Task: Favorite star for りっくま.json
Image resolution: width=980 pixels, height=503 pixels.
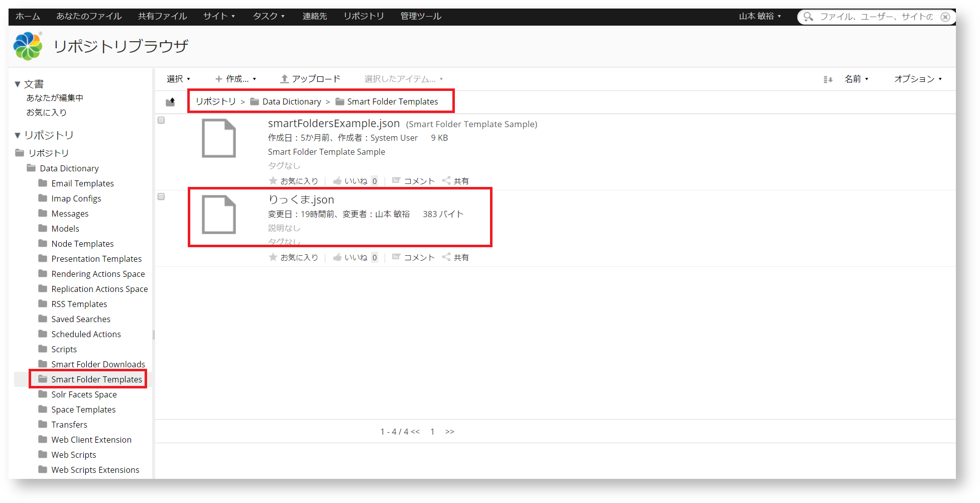Action: [x=273, y=257]
